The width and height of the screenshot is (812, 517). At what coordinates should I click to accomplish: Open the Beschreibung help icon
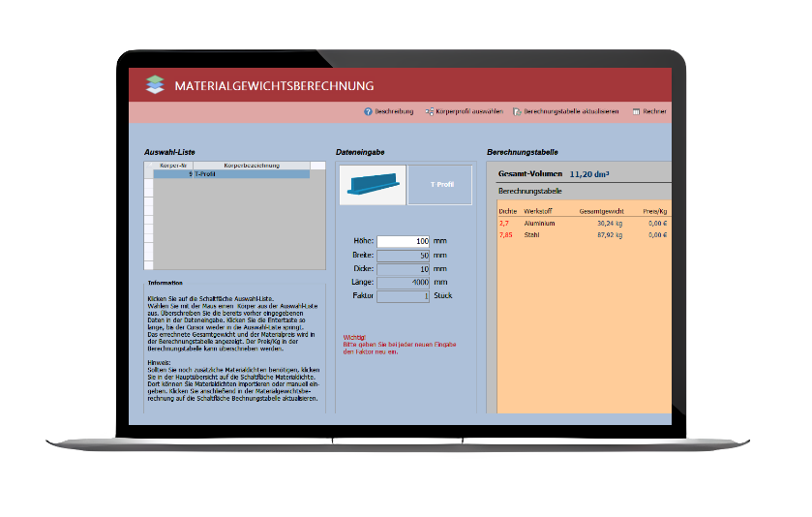point(369,111)
